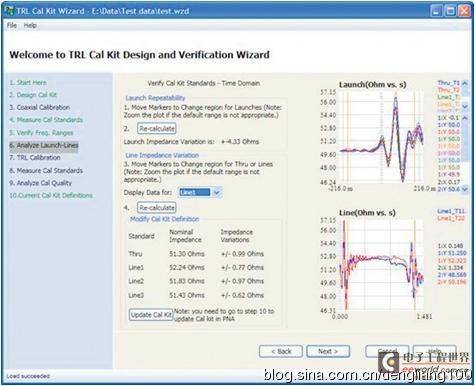Viewport: 475px width, 386px height.
Task: Open step 4 Measure Cal Standards
Action: tap(46, 120)
